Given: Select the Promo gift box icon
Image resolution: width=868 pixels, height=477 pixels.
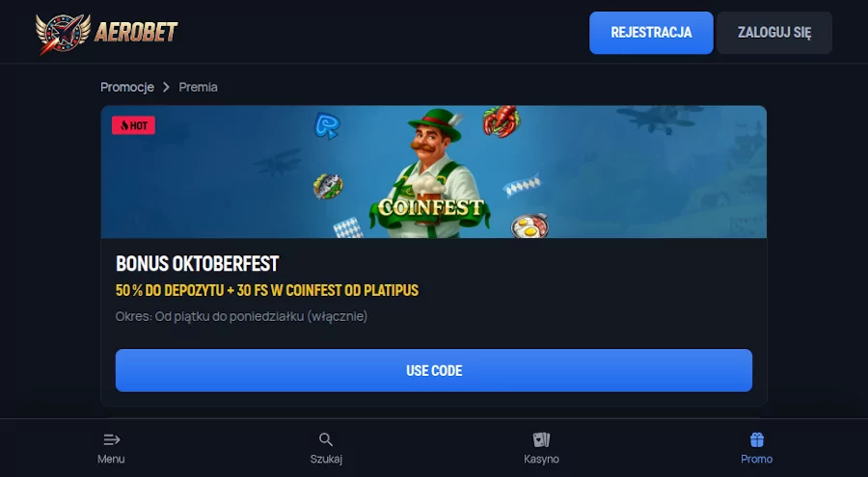Looking at the screenshot, I should (x=757, y=440).
